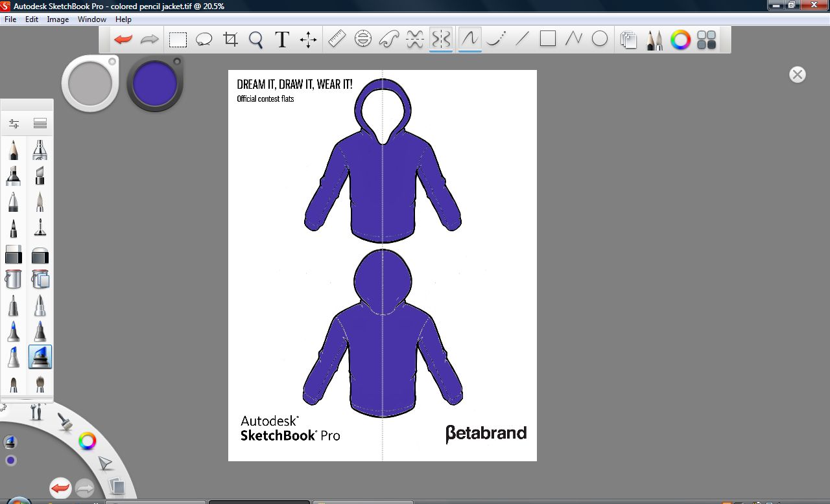Click current brush indicator in the lagoon
The height and width of the screenshot is (504, 830).
pyautogui.click(x=10, y=442)
